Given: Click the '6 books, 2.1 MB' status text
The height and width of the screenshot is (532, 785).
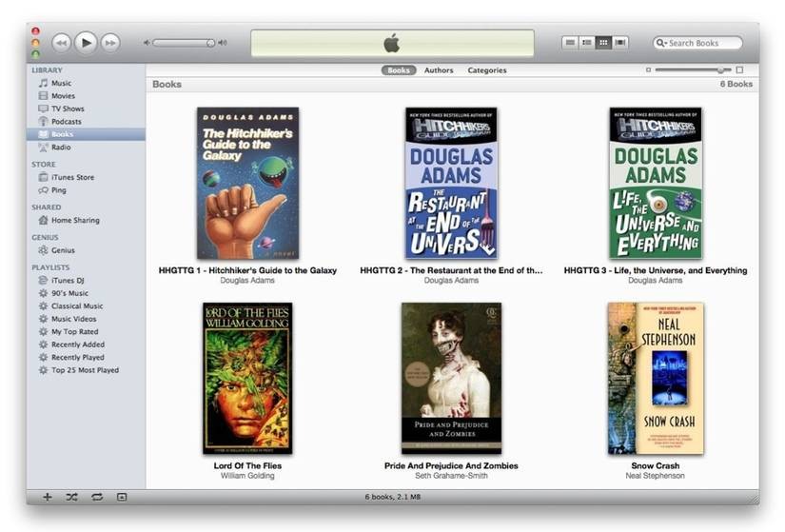Looking at the screenshot, I should pos(392,497).
